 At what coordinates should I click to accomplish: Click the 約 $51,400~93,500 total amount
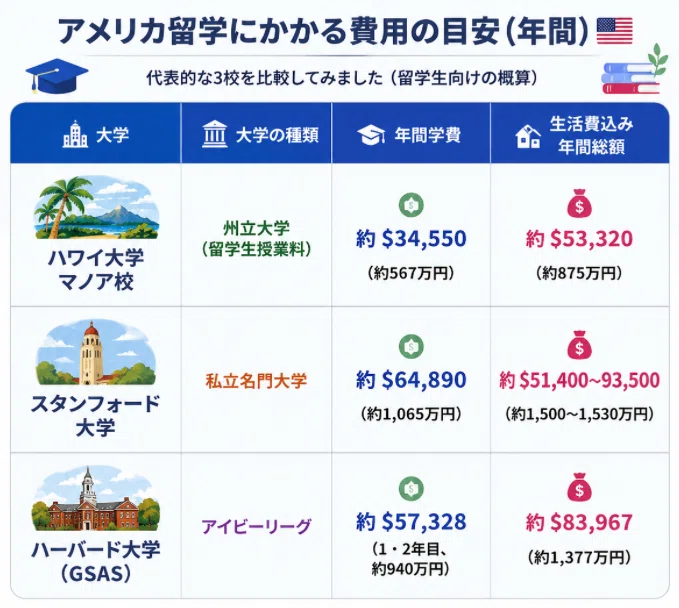tap(579, 380)
